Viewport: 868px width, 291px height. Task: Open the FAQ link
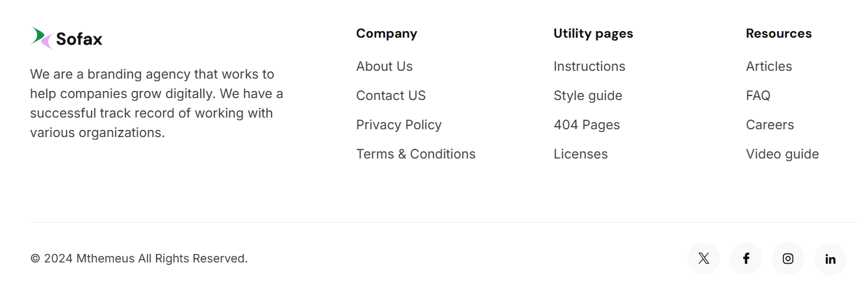(x=758, y=95)
